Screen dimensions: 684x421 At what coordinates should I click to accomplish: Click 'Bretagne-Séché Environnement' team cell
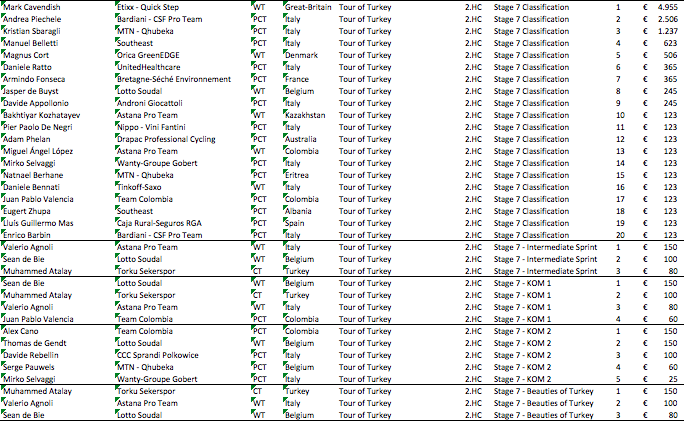point(174,79)
